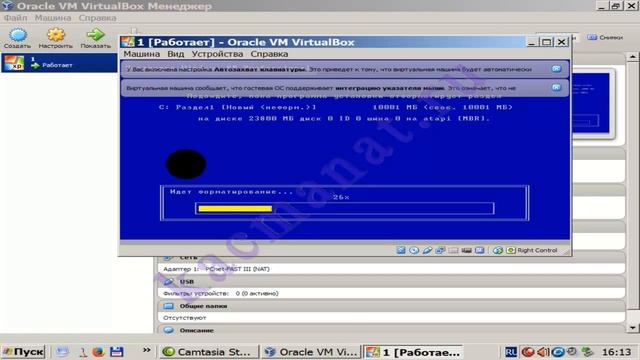This screenshot has width=640, height=360.
Task: Click the Firefox quick launch icon
Action: [x=98, y=352]
